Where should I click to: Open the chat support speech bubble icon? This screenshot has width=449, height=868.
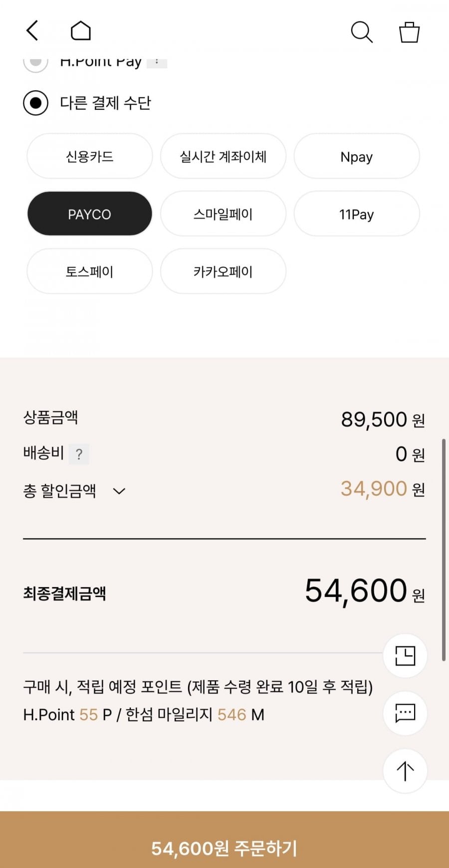pos(405,713)
